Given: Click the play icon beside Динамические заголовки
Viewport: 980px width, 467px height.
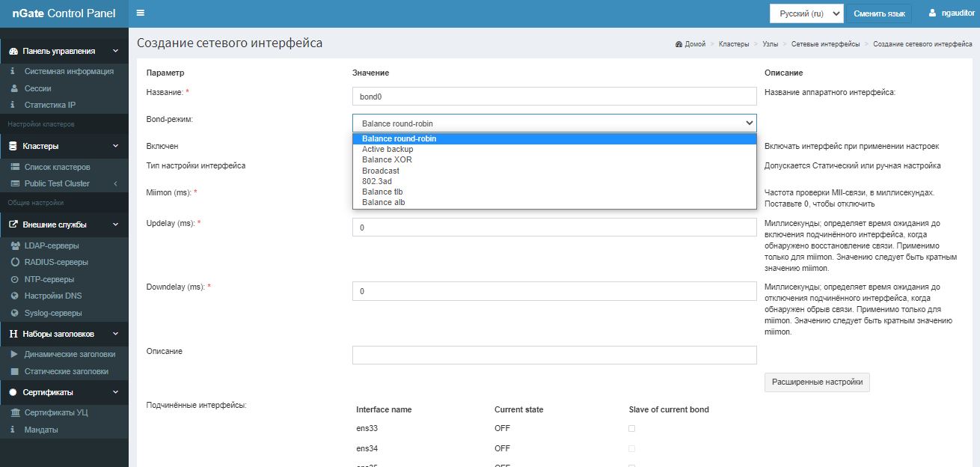Looking at the screenshot, I should pos(15,354).
